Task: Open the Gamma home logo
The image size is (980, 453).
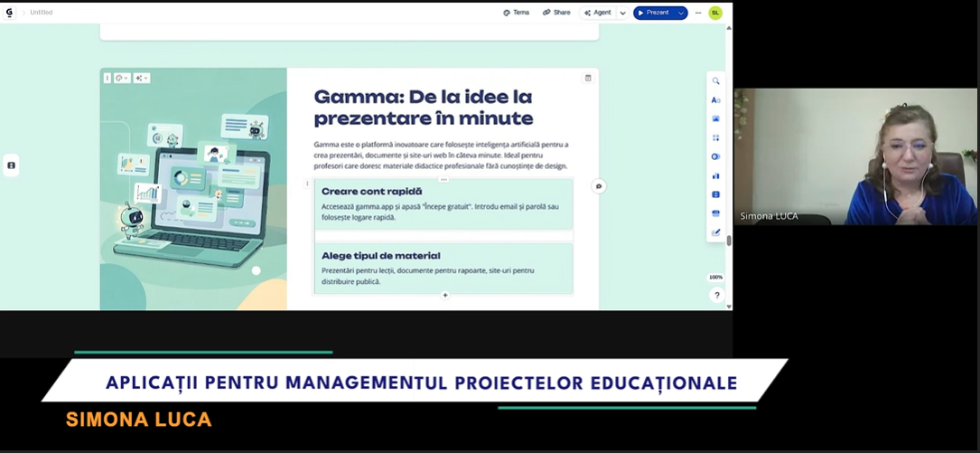Action: click(9, 12)
